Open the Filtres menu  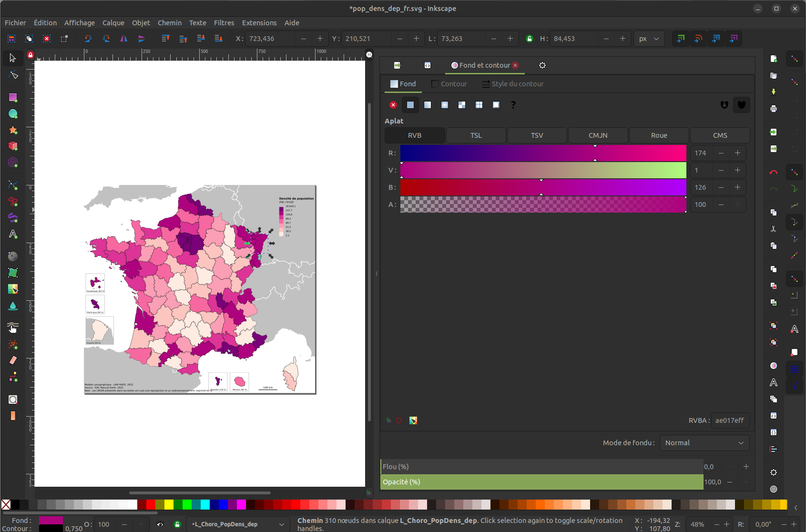pyautogui.click(x=224, y=22)
